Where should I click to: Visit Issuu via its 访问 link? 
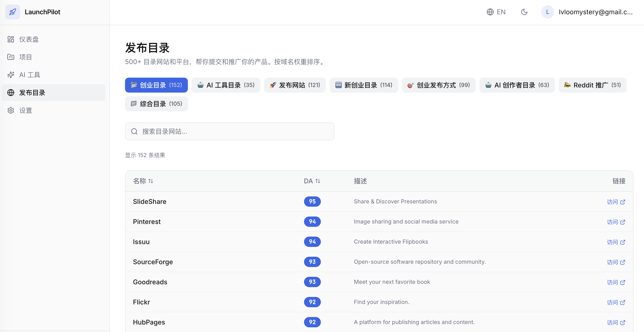[616, 242]
